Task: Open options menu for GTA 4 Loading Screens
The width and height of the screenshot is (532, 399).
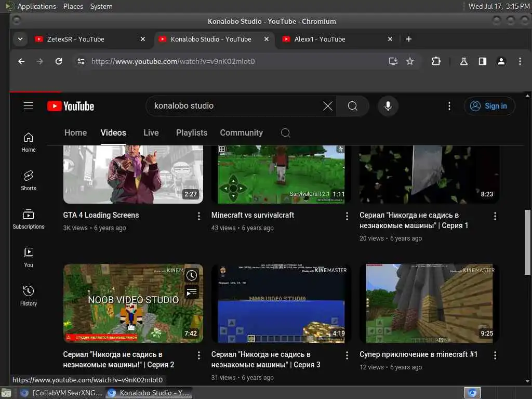Action: 199,216
